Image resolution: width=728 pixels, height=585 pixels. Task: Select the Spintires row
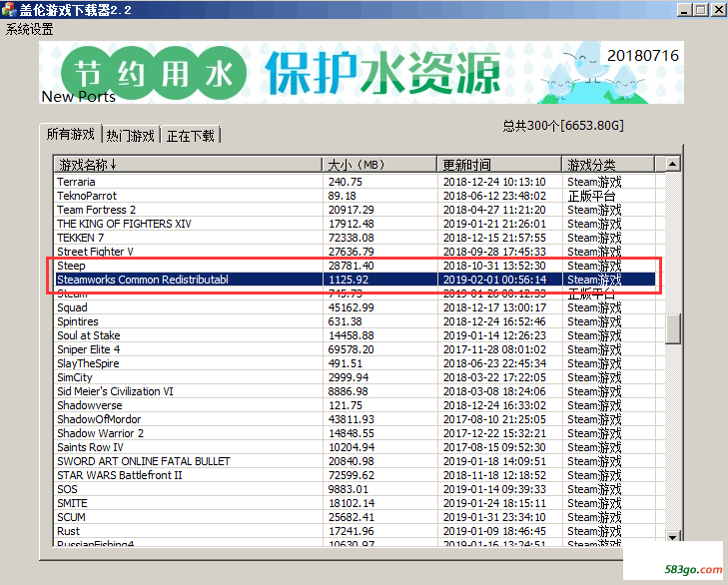(355, 321)
